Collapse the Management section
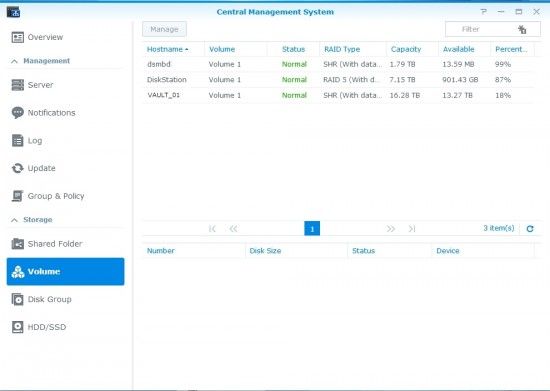This screenshot has width=550, height=391. (14, 61)
